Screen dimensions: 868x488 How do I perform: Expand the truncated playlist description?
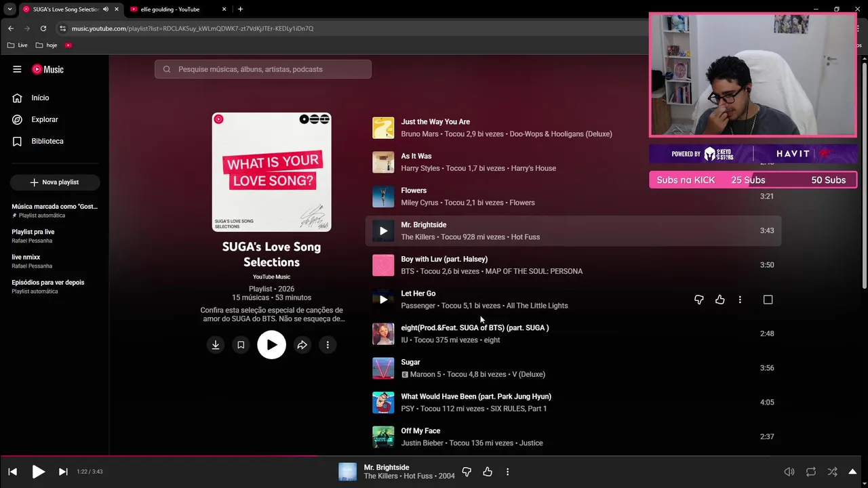point(271,314)
